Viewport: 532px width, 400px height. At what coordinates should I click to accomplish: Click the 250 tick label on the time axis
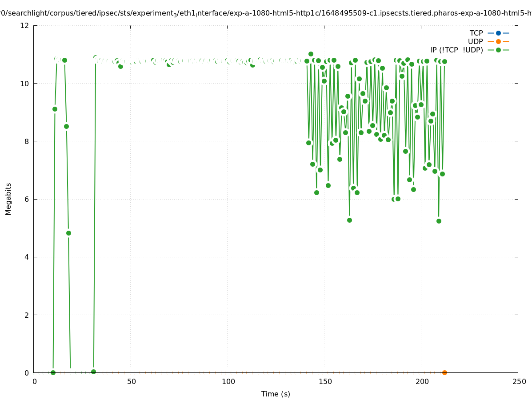click(519, 382)
